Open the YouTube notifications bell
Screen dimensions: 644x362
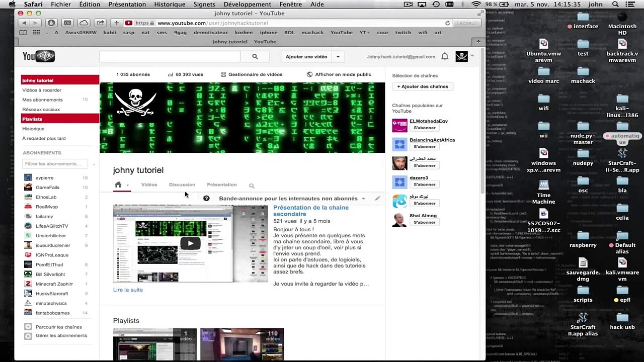[x=445, y=57]
